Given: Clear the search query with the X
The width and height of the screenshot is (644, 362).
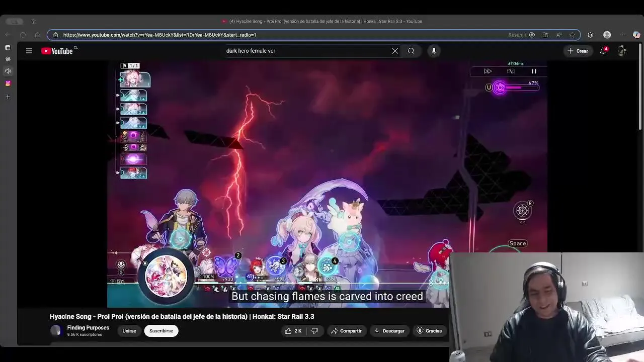Looking at the screenshot, I should coord(395,51).
